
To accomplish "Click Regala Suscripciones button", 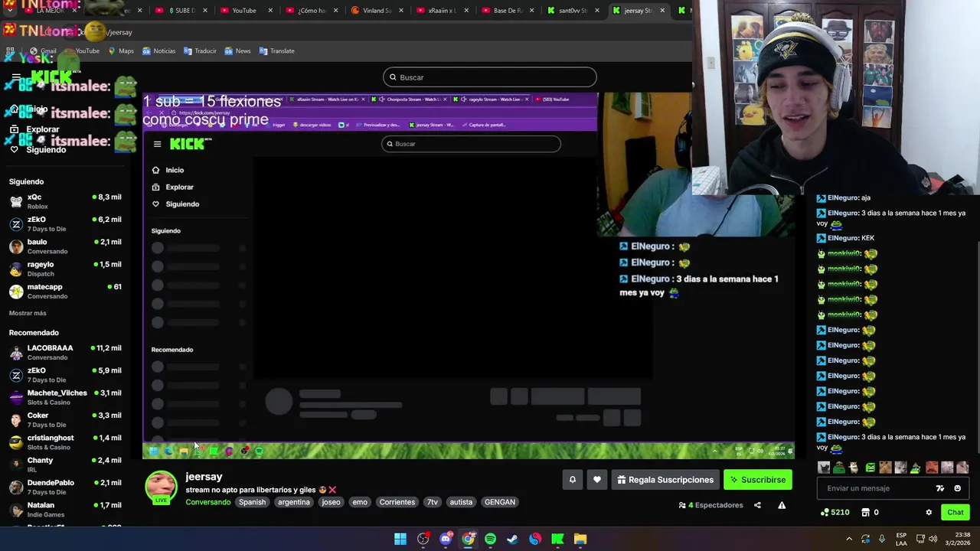I will point(665,480).
